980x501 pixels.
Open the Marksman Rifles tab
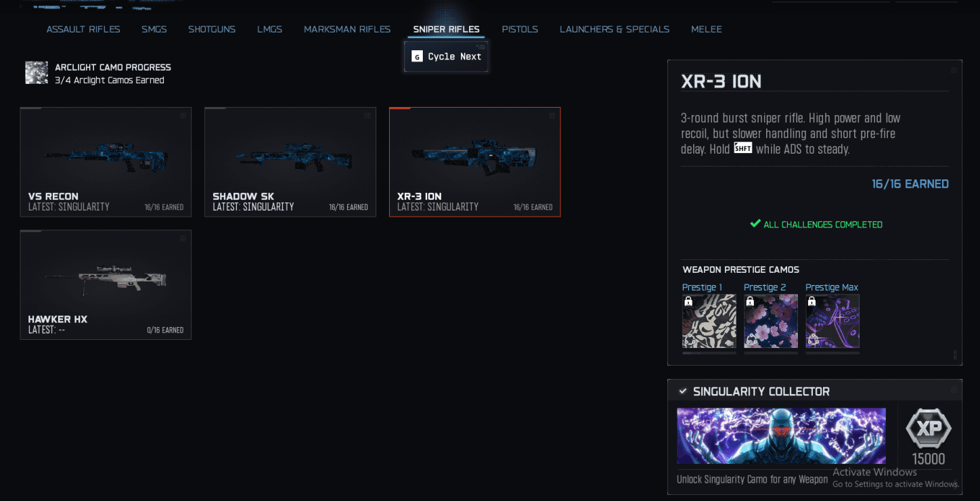pos(347,29)
